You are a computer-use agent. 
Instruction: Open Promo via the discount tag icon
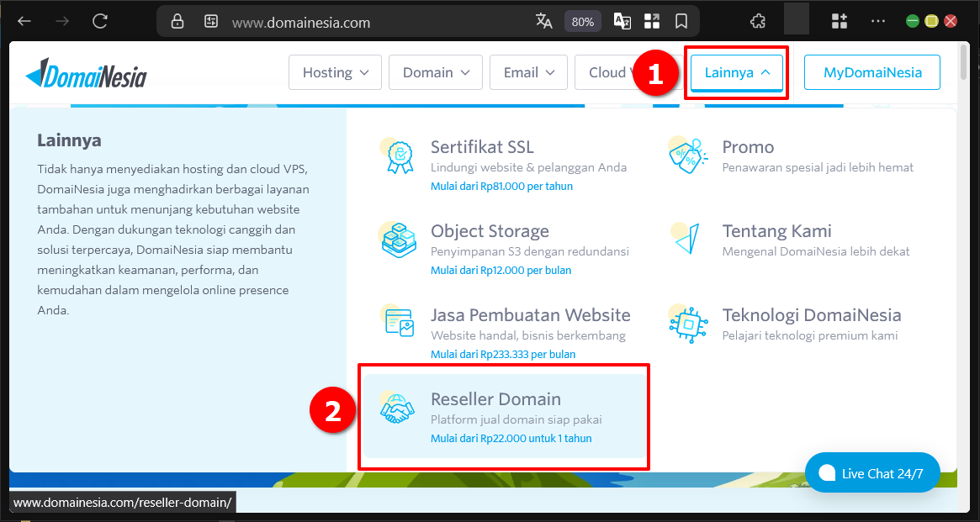click(688, 156)
